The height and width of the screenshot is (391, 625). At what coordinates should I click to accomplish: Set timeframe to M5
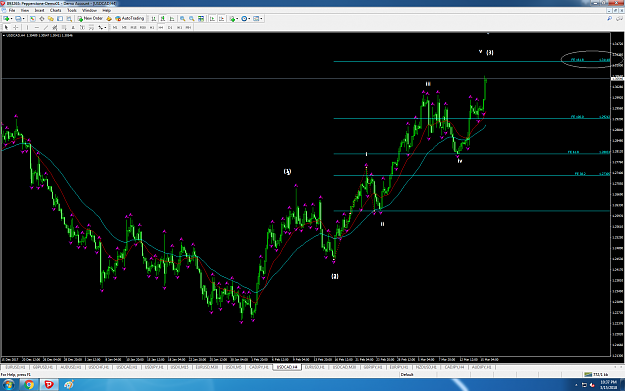click(x=124, y=28)
